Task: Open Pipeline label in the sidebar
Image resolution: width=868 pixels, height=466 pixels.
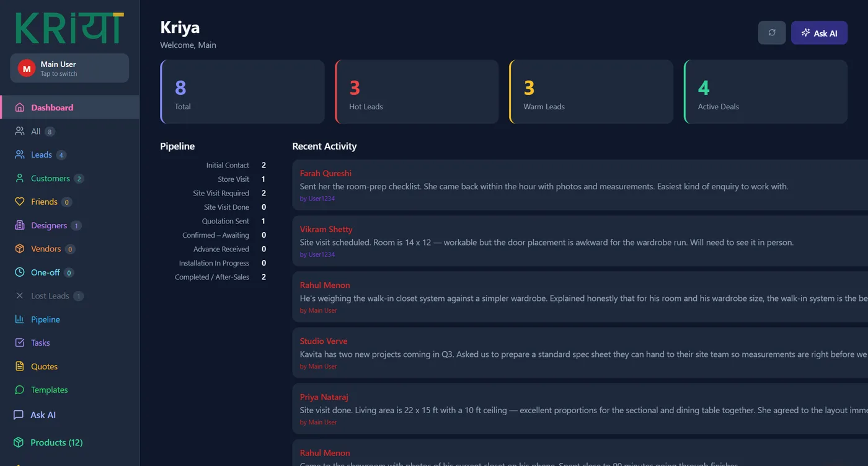Action: pos(45,320)
